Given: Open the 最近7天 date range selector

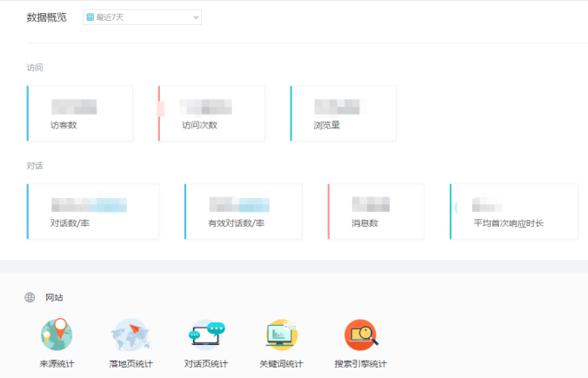Looking at the screenshot, I should [142, 17].
